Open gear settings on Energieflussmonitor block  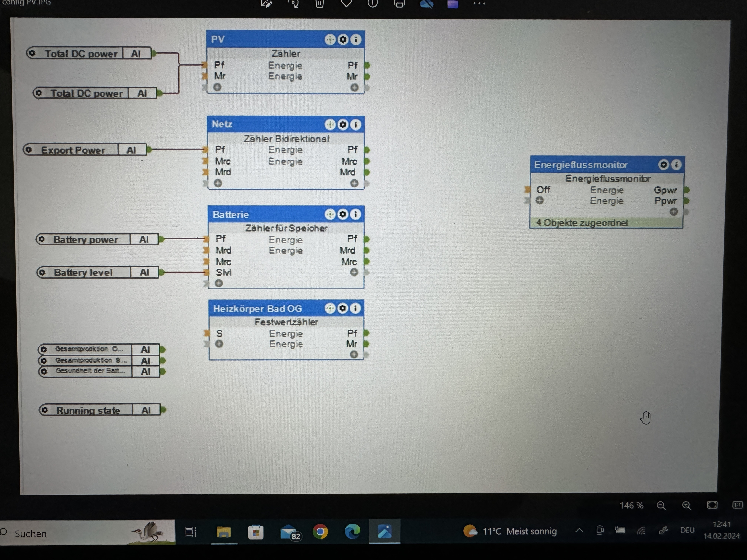[x=663, y=164]
